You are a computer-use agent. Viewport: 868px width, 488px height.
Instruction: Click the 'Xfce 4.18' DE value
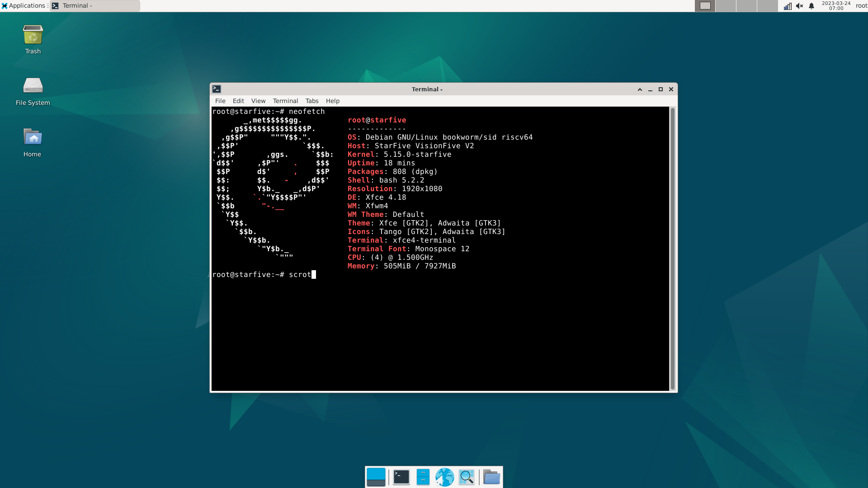(x=386, y=197)
